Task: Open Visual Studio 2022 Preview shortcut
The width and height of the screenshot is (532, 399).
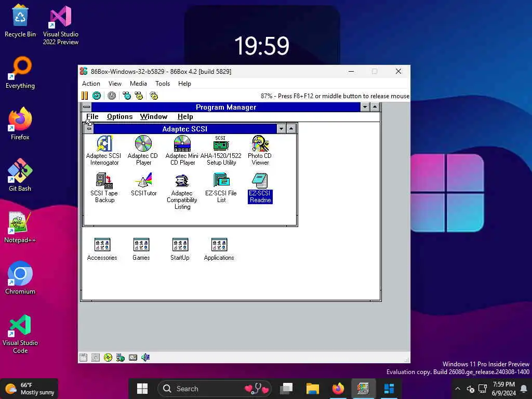Action: coord(61,25)
